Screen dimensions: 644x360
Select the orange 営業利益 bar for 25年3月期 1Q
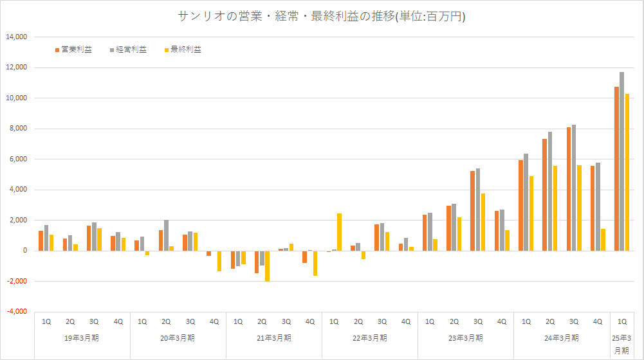click(x=616, y=168)
